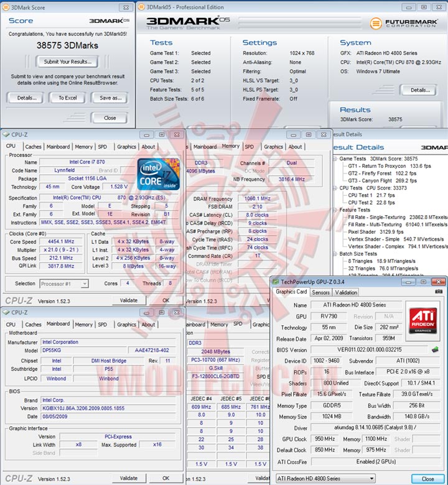Open About tab in top-left CPU-Z window
The image size is (448, 485).
point(148,147)
